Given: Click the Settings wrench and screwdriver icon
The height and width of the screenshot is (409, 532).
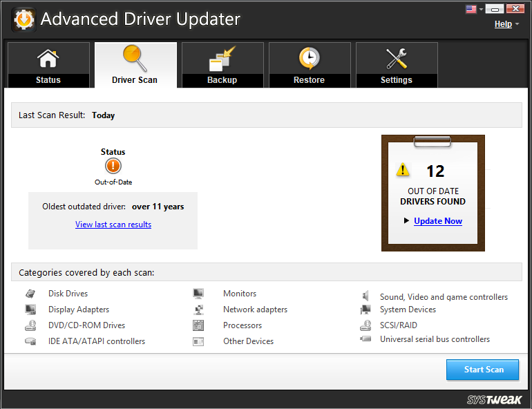Looking at the screenshot, I should pyautogui.click(x=397, y=58).
